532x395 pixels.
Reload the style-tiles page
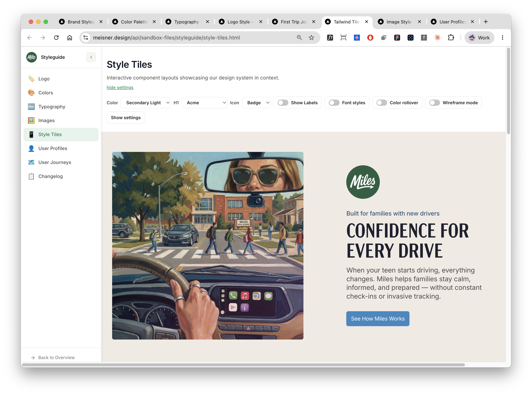56,38
